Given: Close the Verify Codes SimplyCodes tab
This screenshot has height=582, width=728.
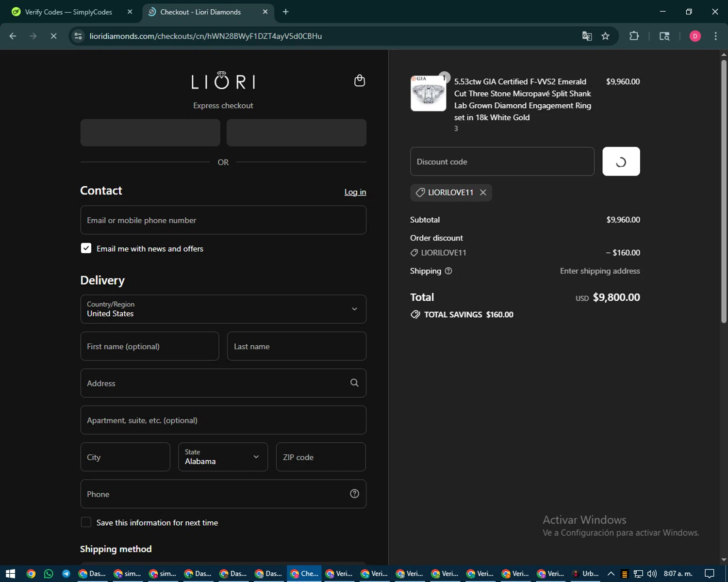Looking at the screenshot, I should (130, 12).
